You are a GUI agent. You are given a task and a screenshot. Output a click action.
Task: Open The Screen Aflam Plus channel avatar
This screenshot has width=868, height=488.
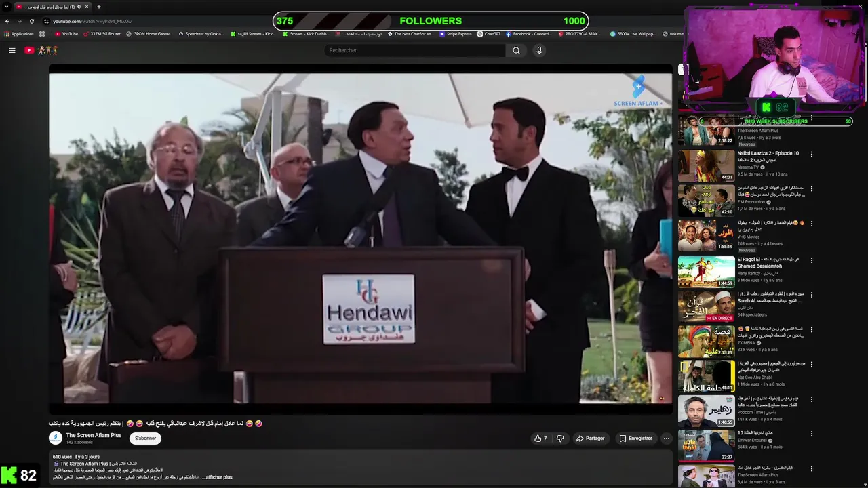(x=56, y=438)
